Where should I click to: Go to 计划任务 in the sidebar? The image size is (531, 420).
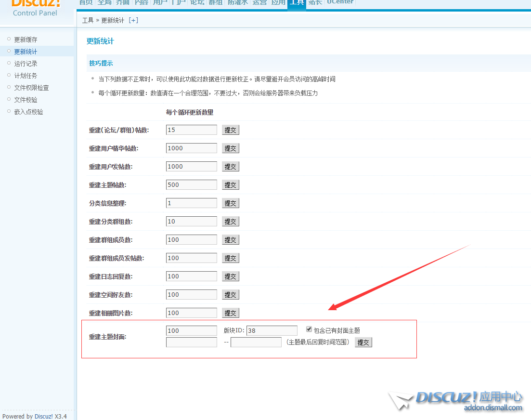(26, 76)
